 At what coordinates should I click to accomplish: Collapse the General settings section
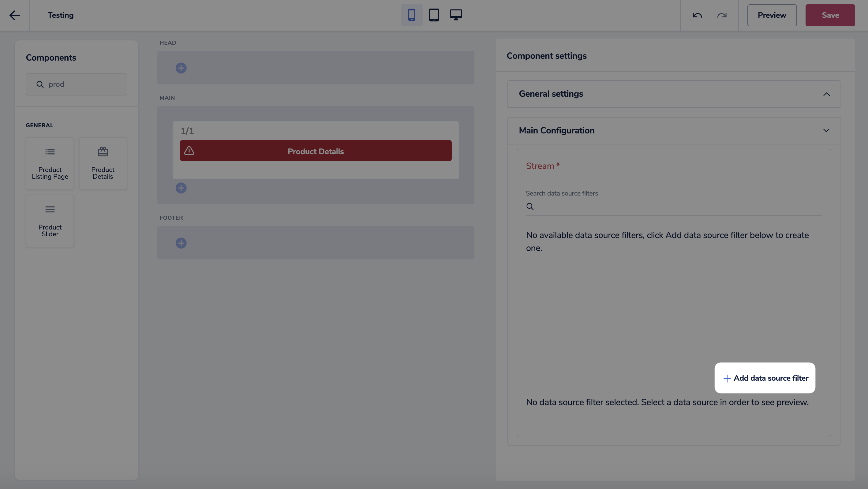click(x=826, y=94)
